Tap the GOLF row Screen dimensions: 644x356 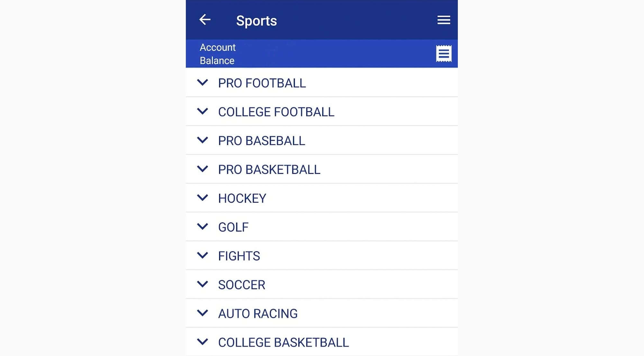322,227
